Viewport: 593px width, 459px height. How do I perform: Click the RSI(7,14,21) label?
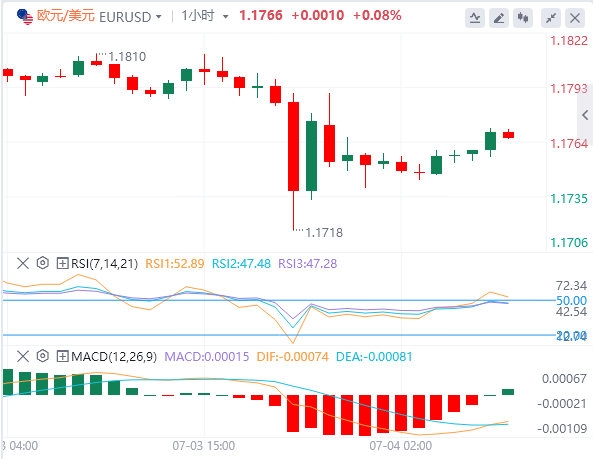click(104, 264)
